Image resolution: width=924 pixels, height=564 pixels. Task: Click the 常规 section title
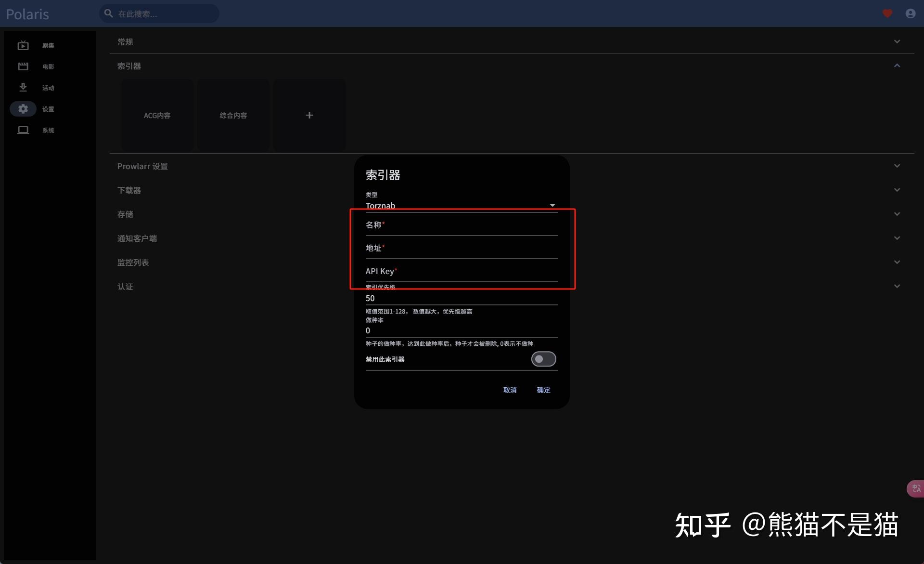pyautogui.click(x=125, y=42)
